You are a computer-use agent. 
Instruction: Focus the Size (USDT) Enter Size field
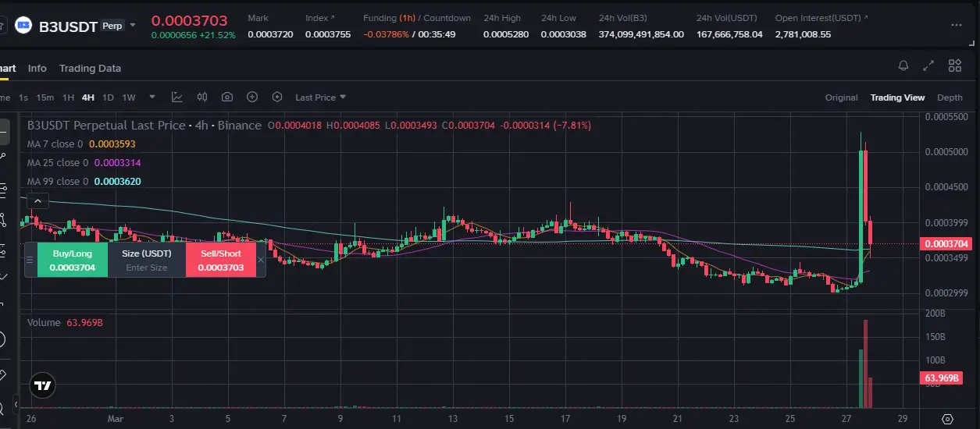(147, 268)
